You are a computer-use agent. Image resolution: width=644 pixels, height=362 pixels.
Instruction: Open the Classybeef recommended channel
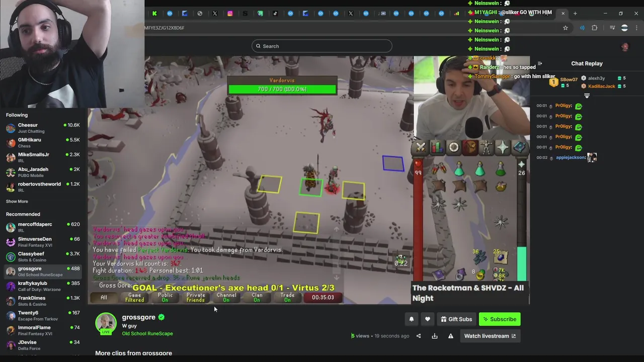[43, 256]
